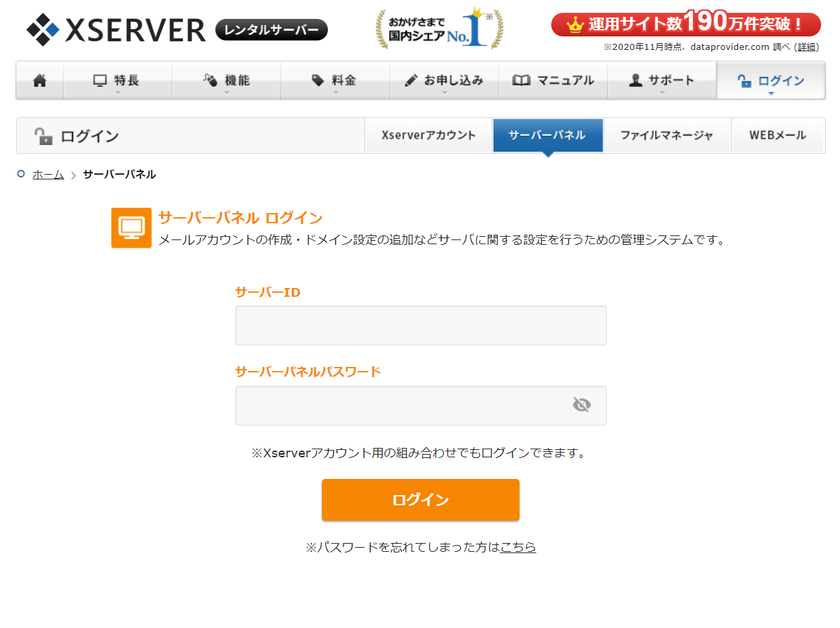Image resolution: width=840 pixels, height=628 pixels.
Task: Click the padlock icon beside ログイン heading
Action: (43, 136)
